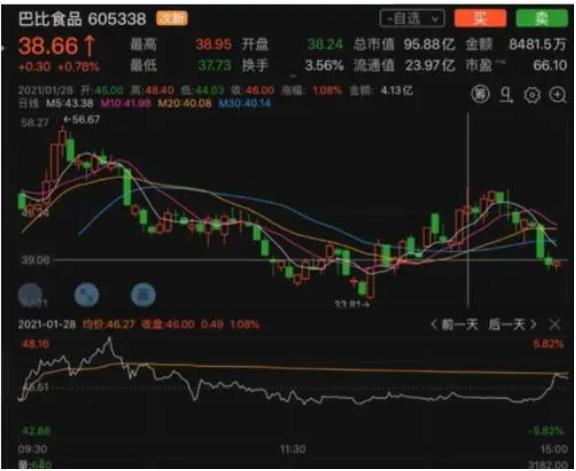Click the 15:00 time axis label
The width and height of the screenshot is (576, 471).
tap(554, 449)
